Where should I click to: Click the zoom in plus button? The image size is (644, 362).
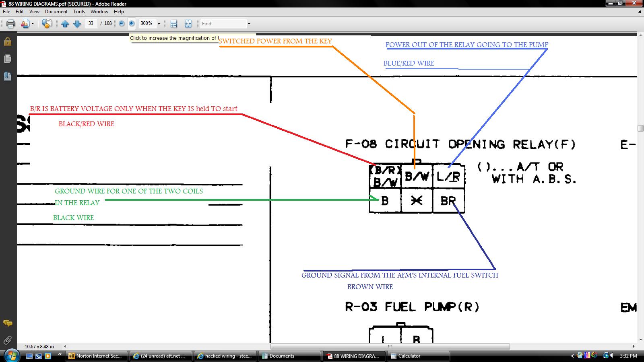click(x=132, y=24)
